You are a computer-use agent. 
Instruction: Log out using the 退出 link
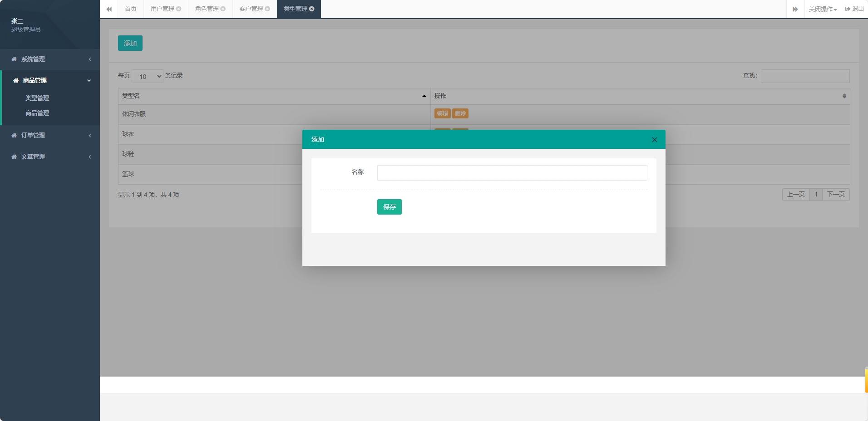[x=854, y=9]
